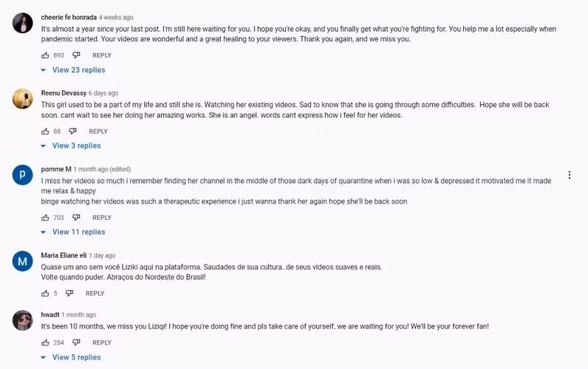The image size is (588, 369).
Task: Dislike Reenu Devassy's comment
Action: pyautogui.click(x=73, y=132)
